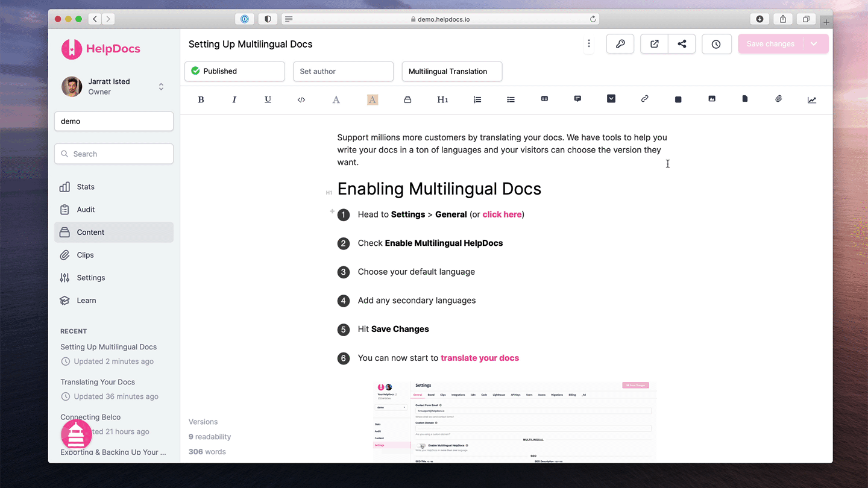Go to Audit in the sidebar
This screenshot has width=868, height=488.
tap(114, 210)
